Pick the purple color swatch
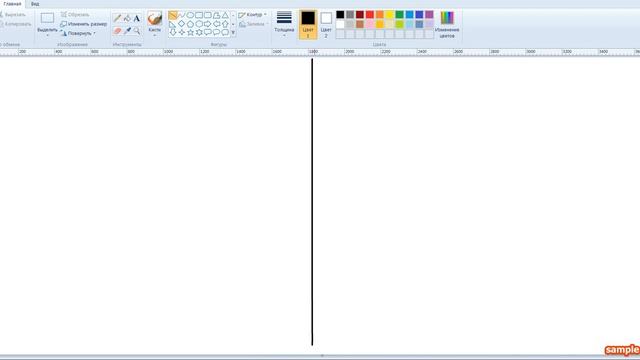The height and width of the screenshot is (360, 640). 429,15
